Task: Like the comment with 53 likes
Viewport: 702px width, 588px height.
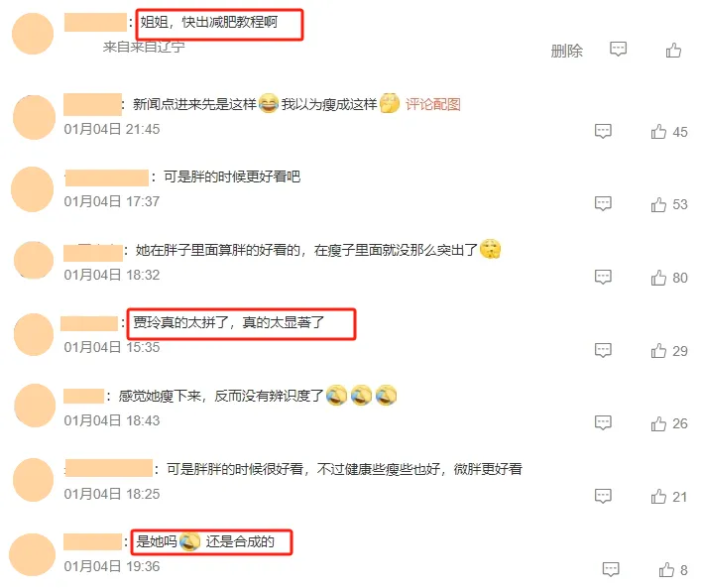Action: (658, 204)
